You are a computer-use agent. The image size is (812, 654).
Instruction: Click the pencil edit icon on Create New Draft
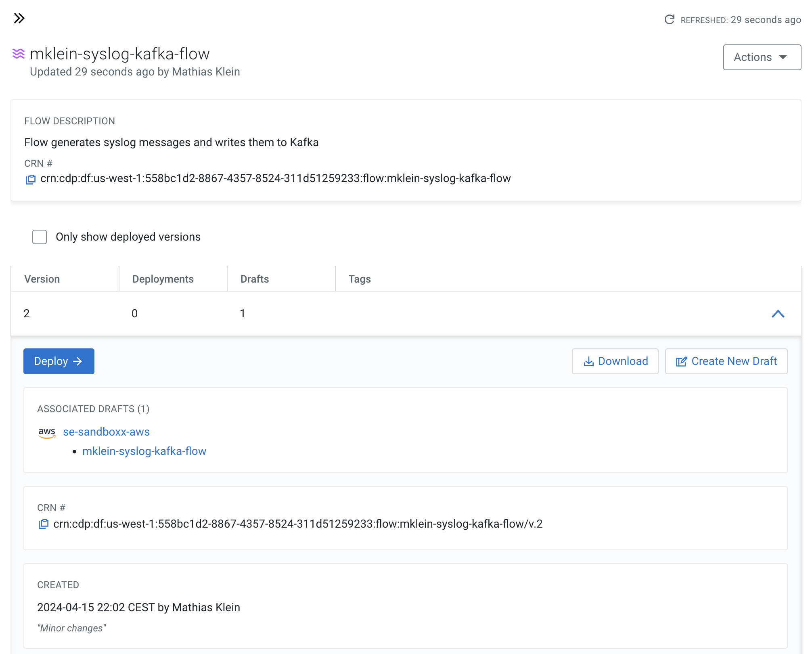pos(681,361)
